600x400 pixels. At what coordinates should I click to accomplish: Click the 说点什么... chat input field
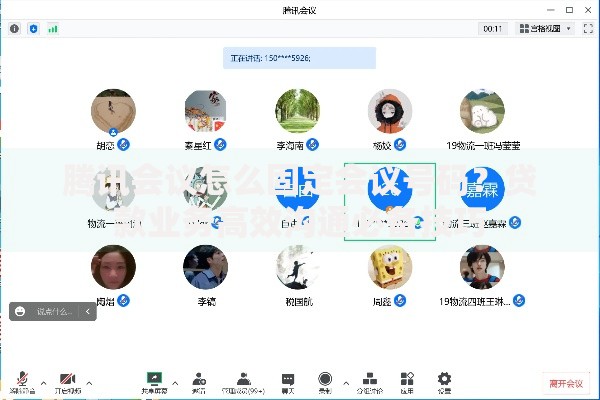pyautogui.click(x=54, y=311)
